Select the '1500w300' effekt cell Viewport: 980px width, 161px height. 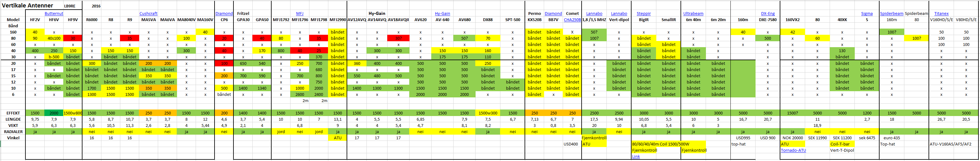[x=488, y=113]
